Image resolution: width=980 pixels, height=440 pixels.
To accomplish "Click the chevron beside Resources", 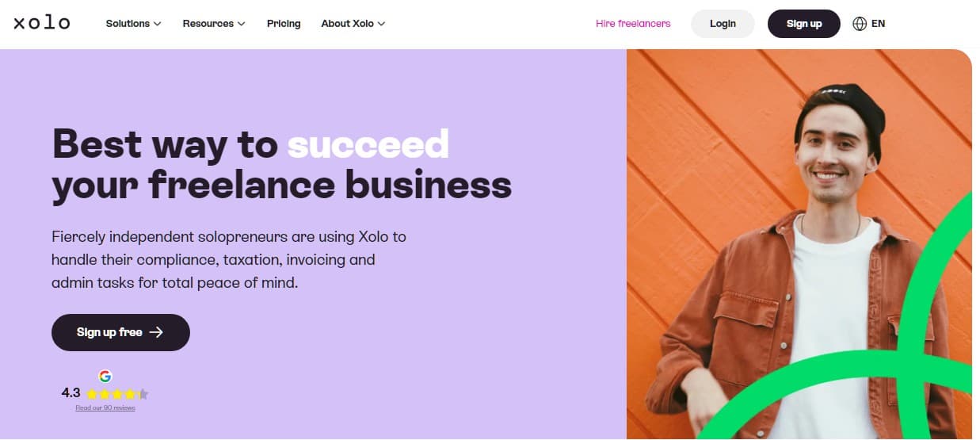I will click(x=242, y=24).
